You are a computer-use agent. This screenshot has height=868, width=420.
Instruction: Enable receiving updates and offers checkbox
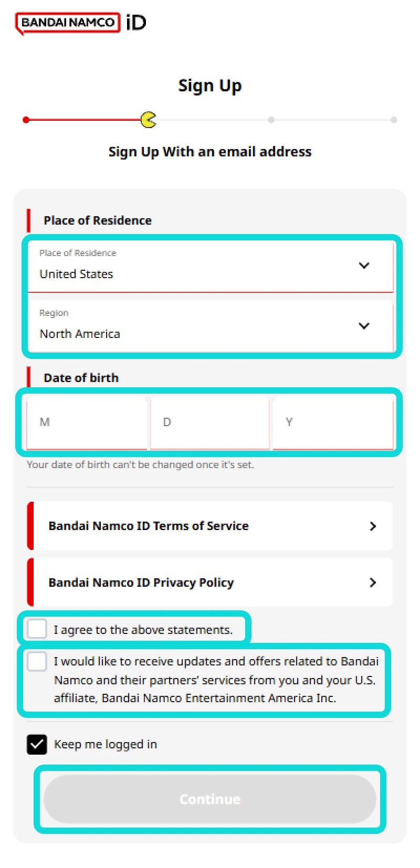(37, 661)
